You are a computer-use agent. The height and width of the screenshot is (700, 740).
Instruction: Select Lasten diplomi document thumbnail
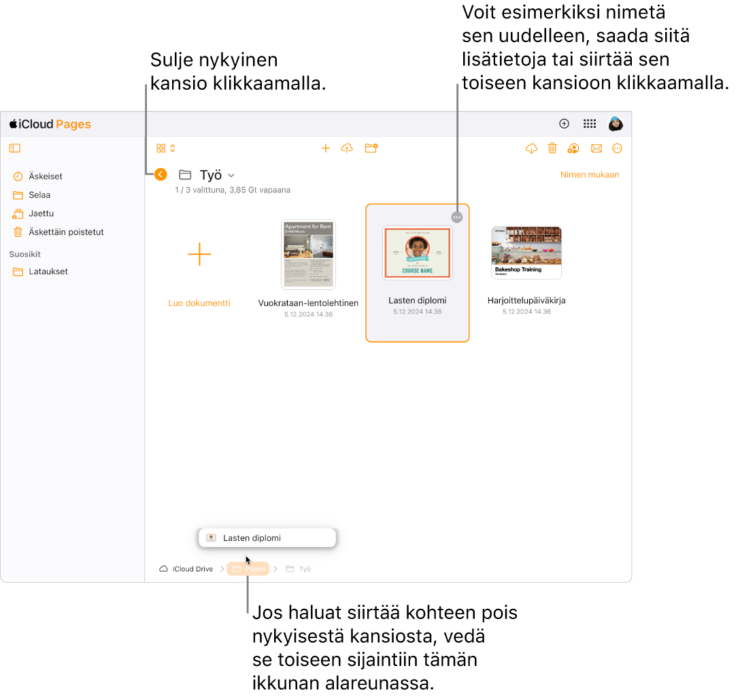pos(417,253)
